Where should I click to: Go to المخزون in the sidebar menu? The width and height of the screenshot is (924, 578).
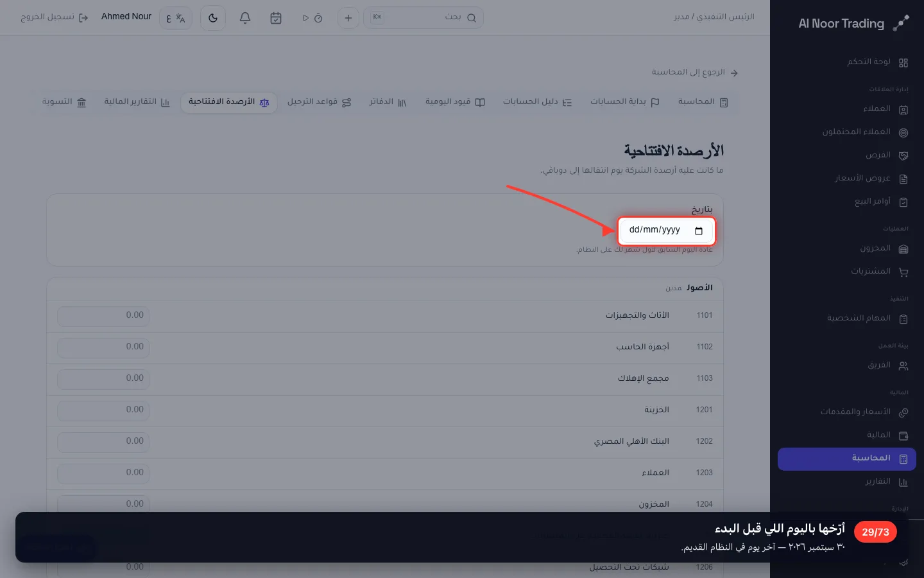[847, 249]
